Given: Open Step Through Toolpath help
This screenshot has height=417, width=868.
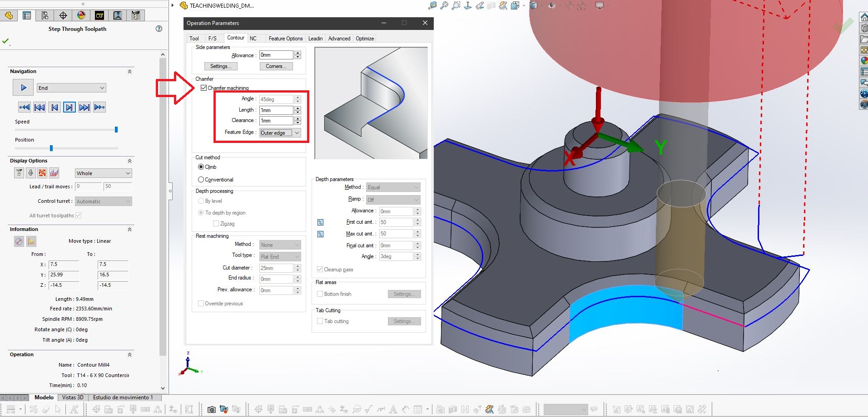Looking at the screenshot, I should coord(159,29).
